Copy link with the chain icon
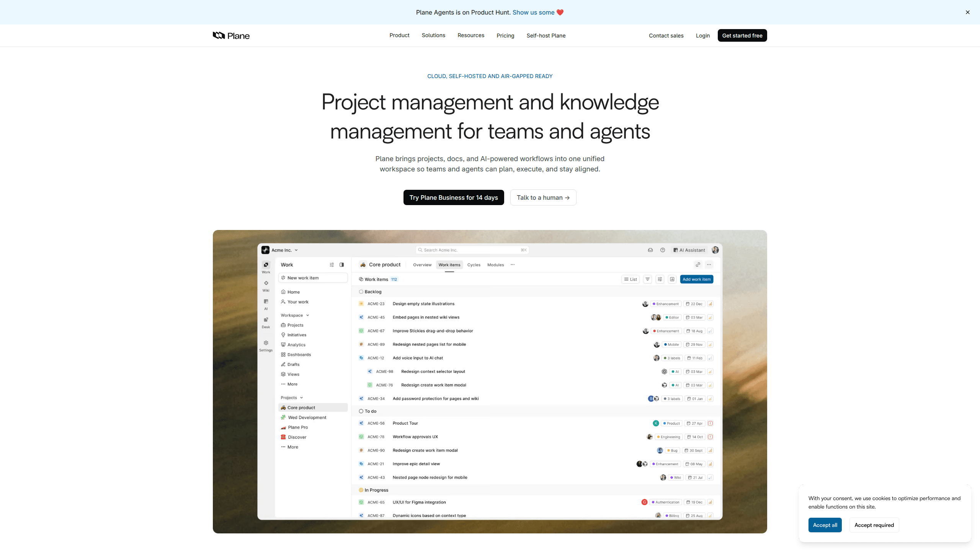Screen dimensions: 980x551 [698, 265]
